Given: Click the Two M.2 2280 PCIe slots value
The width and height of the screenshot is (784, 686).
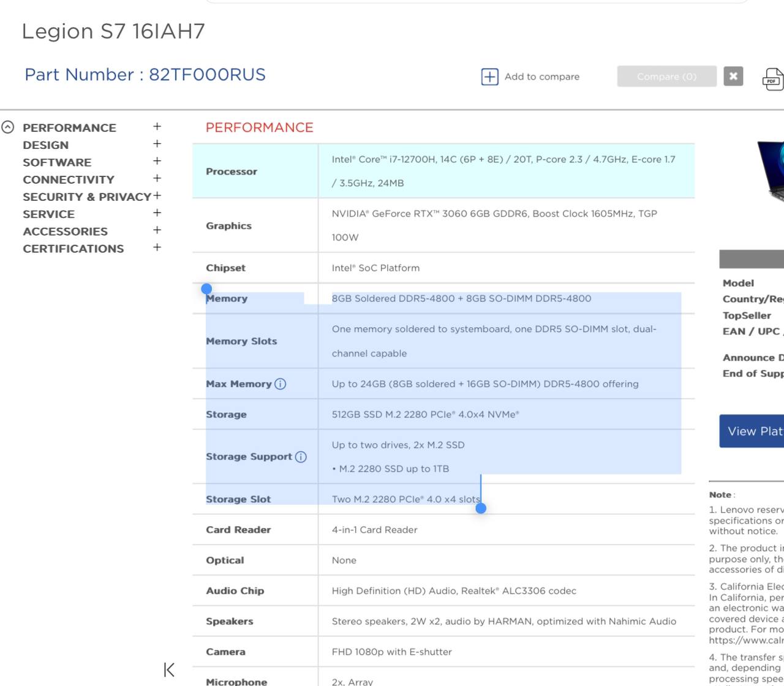Looking at the screenshot, I should tap(406, 500).
